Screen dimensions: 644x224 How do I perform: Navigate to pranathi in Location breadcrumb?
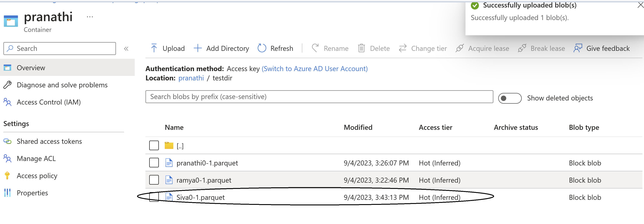pos(191,78)
